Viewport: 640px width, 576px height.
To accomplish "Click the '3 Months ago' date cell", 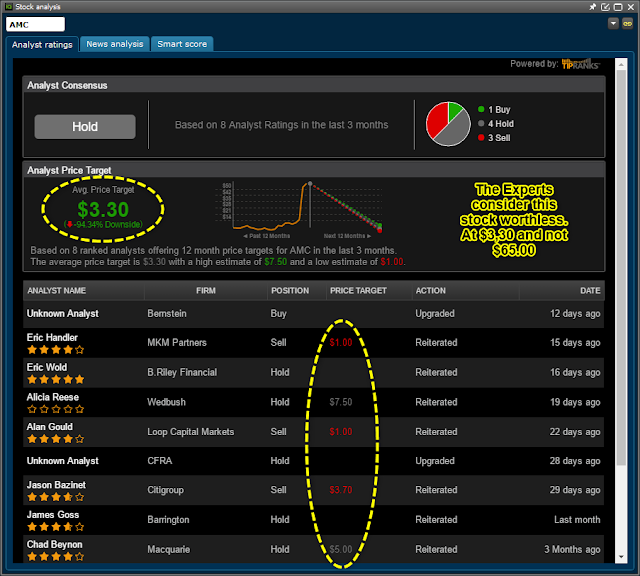I will [572, 549].
